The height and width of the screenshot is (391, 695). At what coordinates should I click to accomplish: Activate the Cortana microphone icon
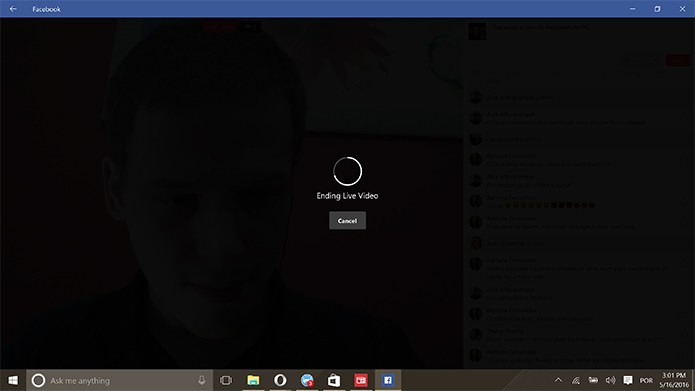(202, 380)
